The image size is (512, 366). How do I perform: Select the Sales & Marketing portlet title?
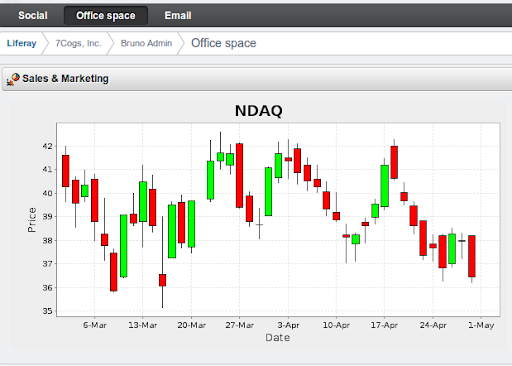pyautogui.click(x=65, y=79)
